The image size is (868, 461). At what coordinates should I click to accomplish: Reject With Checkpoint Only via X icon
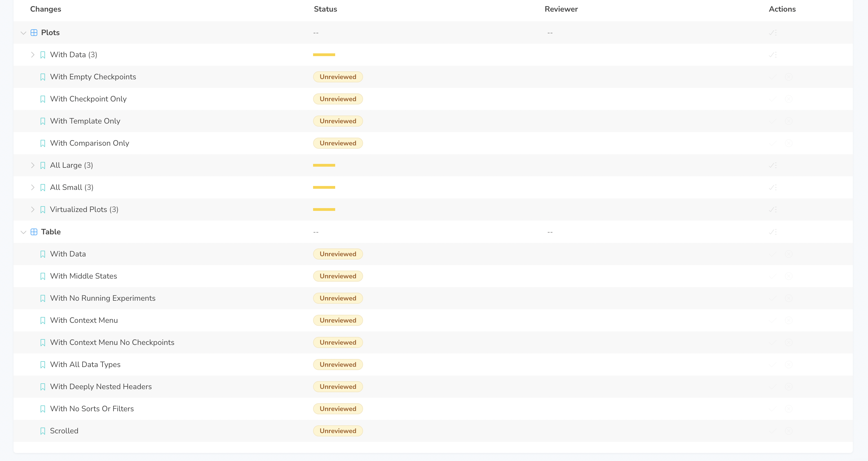(788, 99)
